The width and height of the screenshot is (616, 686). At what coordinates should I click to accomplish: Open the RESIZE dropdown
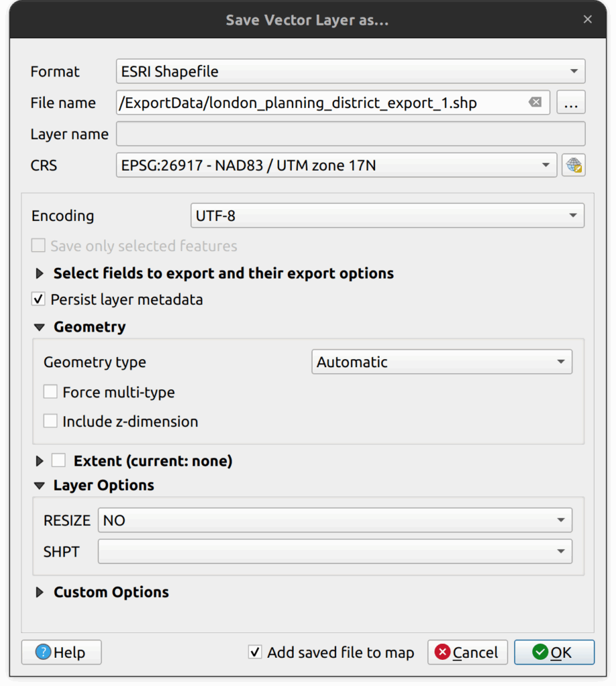coord(335,521)
